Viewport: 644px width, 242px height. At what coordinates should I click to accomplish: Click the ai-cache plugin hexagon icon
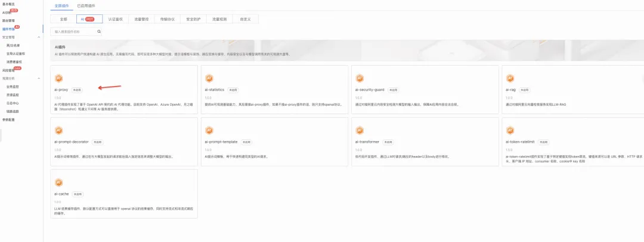(x=58, y=182)
